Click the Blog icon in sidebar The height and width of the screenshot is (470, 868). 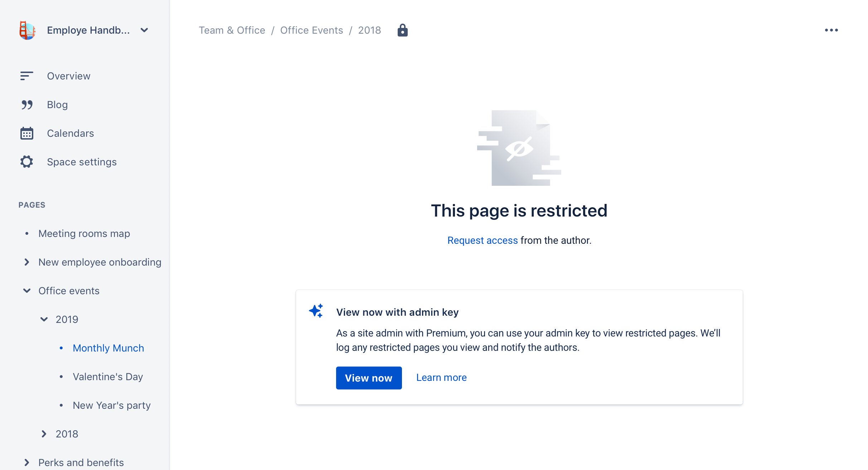[x=26, y=105]
